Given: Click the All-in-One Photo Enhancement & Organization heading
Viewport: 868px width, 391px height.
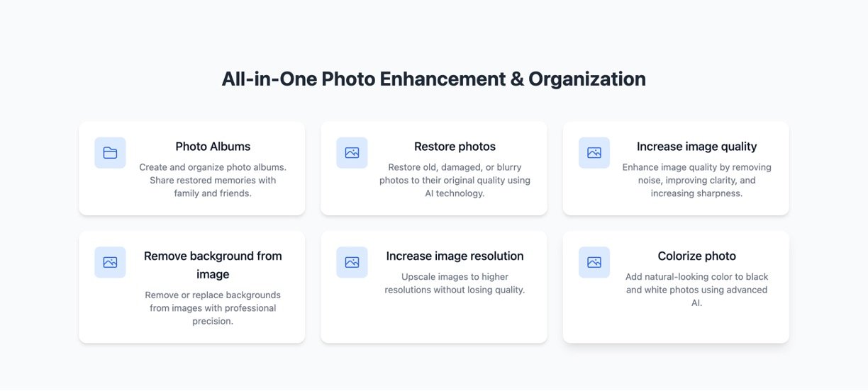Looking at the screenshot, I should click(433, 79).
